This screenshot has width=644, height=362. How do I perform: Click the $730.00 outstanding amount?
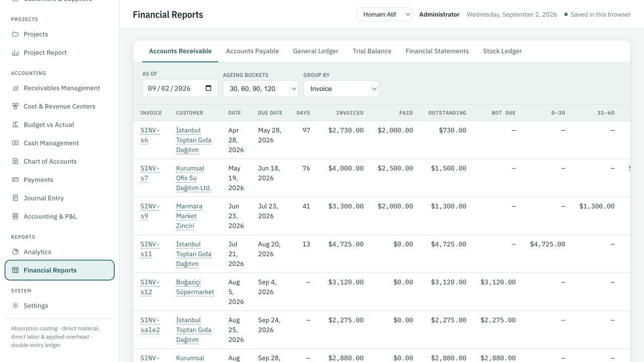452,130
